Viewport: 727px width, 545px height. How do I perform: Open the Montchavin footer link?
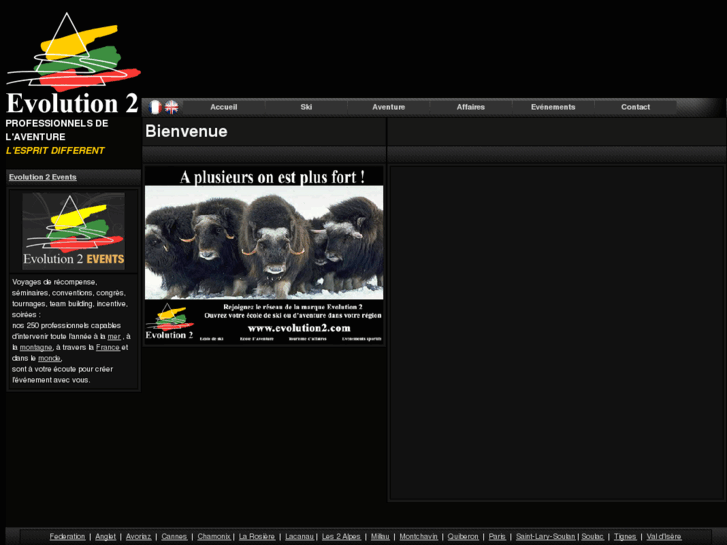click(418, 537)
